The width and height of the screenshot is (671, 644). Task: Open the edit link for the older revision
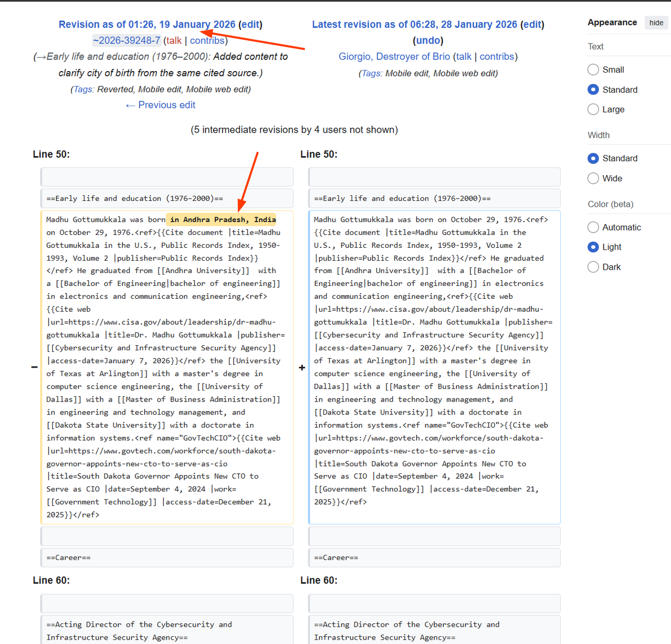point(250,24)
